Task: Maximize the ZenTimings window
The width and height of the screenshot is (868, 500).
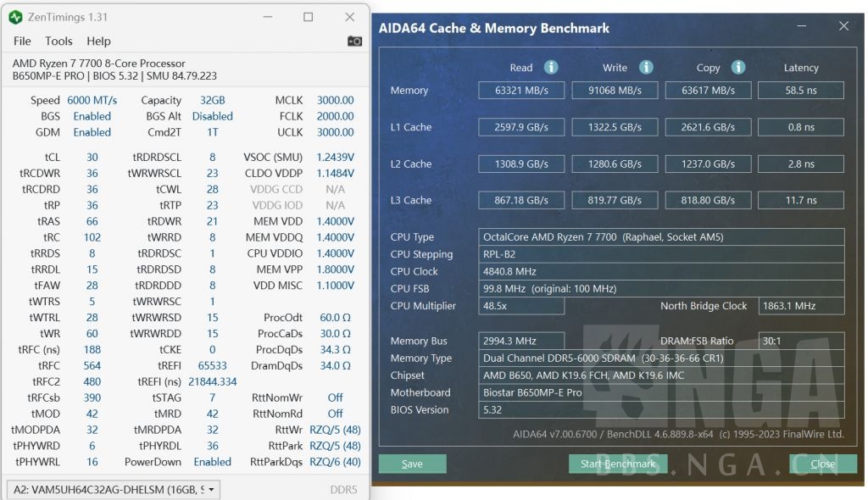Action: pos(308,17)
